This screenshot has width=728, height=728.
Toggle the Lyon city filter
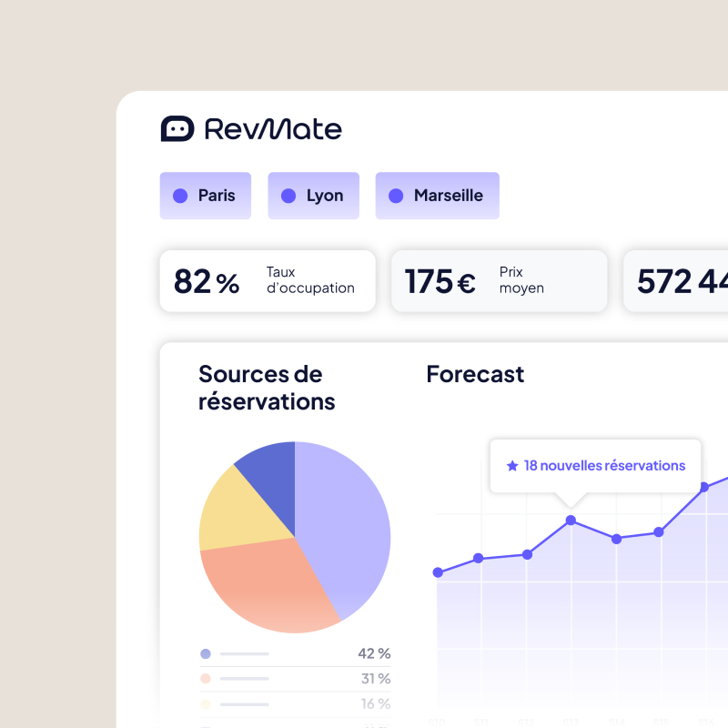point(313,196)
